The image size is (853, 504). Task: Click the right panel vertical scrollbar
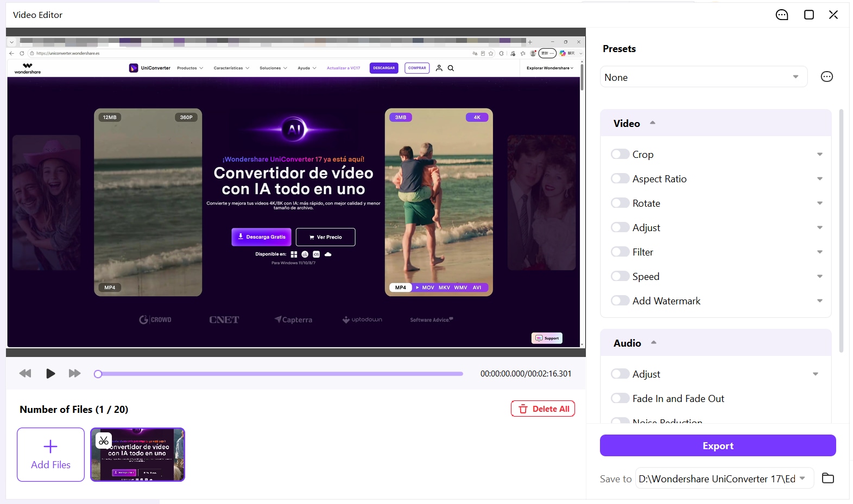click(841, 231)
